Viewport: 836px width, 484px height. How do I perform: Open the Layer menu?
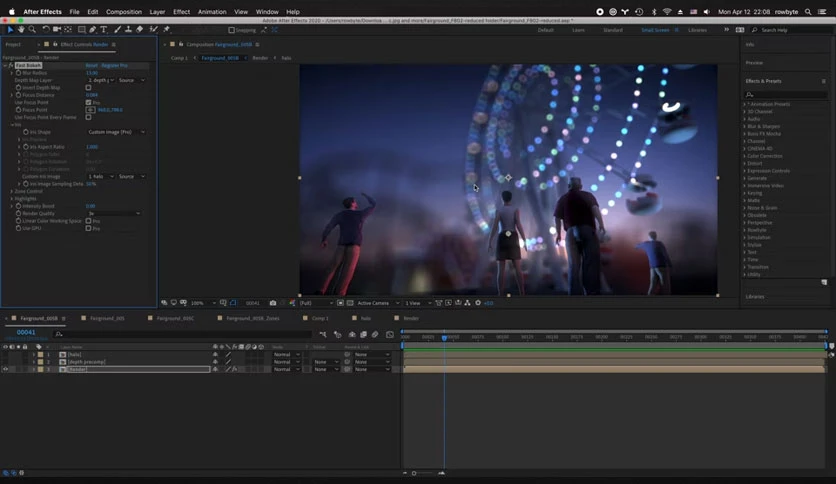(x=157, y=12)
